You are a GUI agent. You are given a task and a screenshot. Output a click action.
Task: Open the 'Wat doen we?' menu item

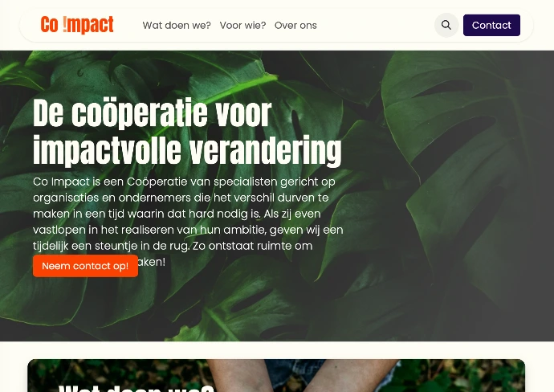coord(177,26)
